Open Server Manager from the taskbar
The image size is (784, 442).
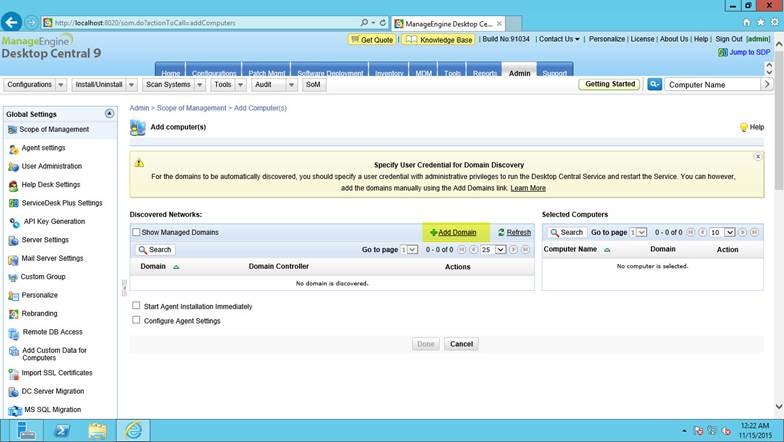[x=25, y=430]
